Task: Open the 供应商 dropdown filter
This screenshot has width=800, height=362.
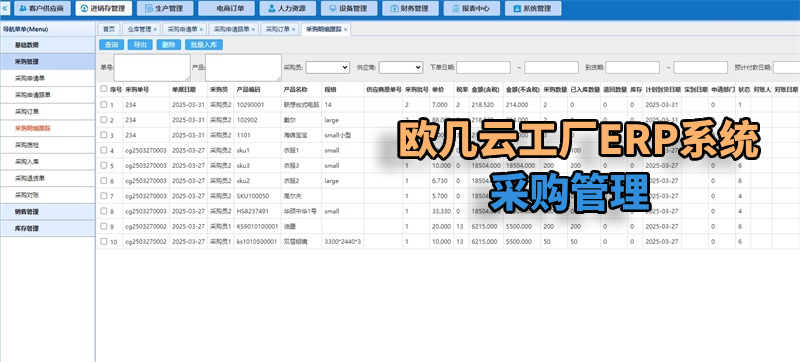Action: [401, 67]
